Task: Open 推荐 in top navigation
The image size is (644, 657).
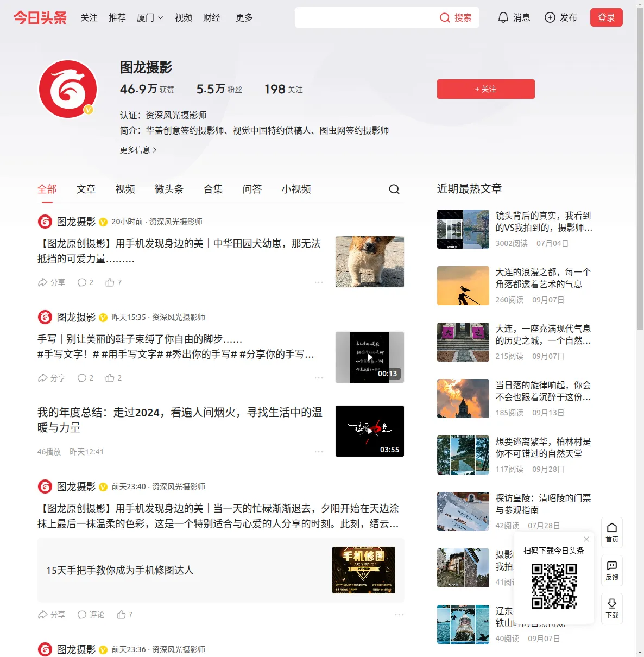Action: pyautogui.click(x=117, y=18)
